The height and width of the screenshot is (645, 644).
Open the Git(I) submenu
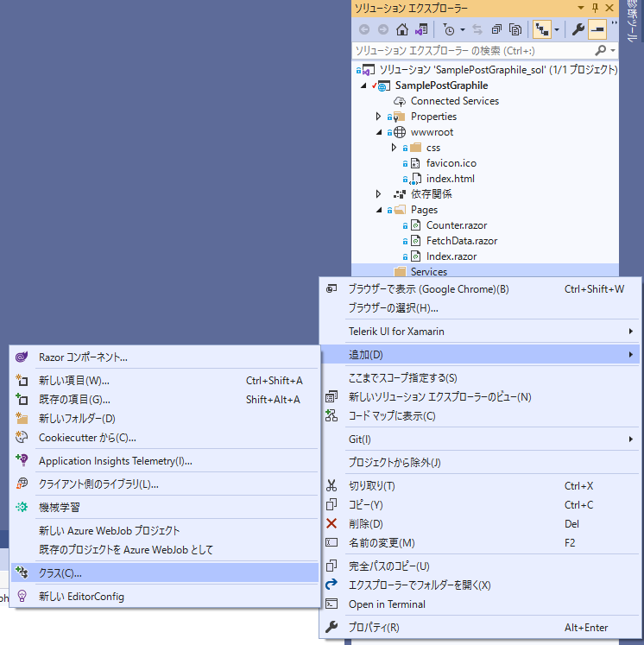point(479,439)
